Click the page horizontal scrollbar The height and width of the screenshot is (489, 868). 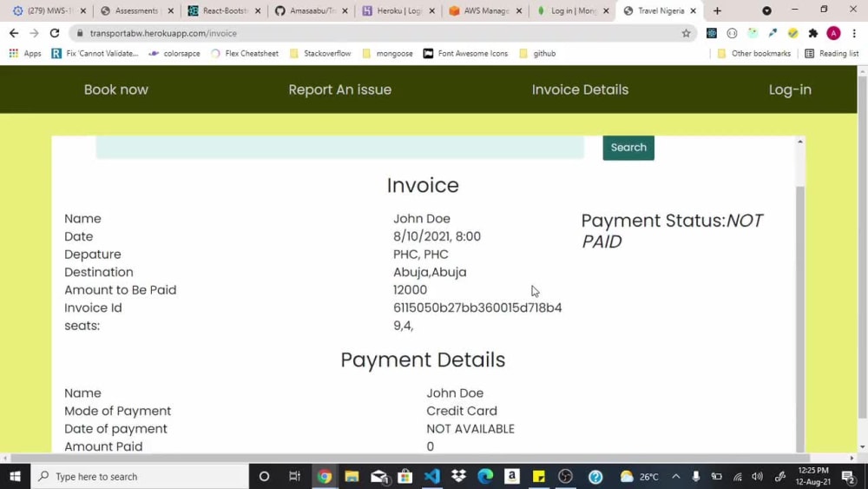tap(410, 458)
